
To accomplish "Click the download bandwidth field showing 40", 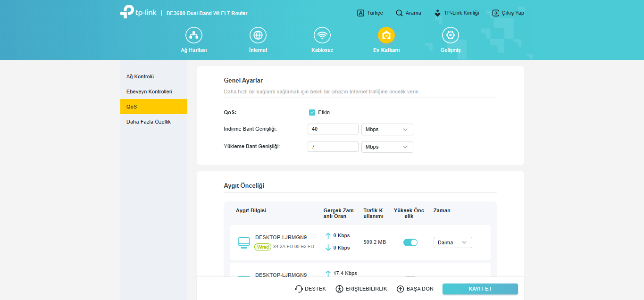I will coord(333,129).
